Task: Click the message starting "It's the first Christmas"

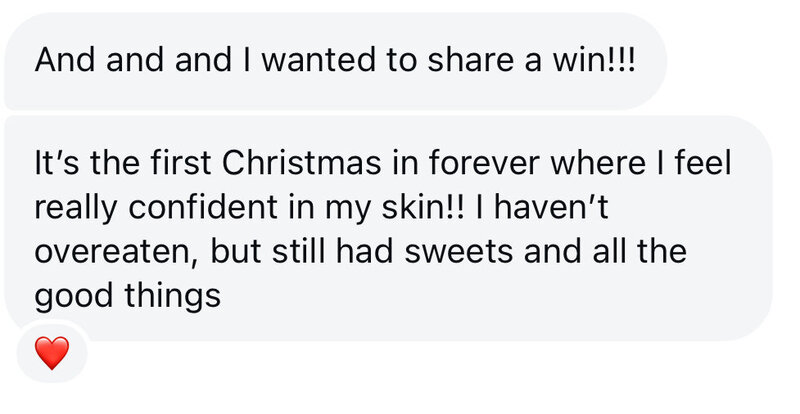Action: [x=388, y=226]
